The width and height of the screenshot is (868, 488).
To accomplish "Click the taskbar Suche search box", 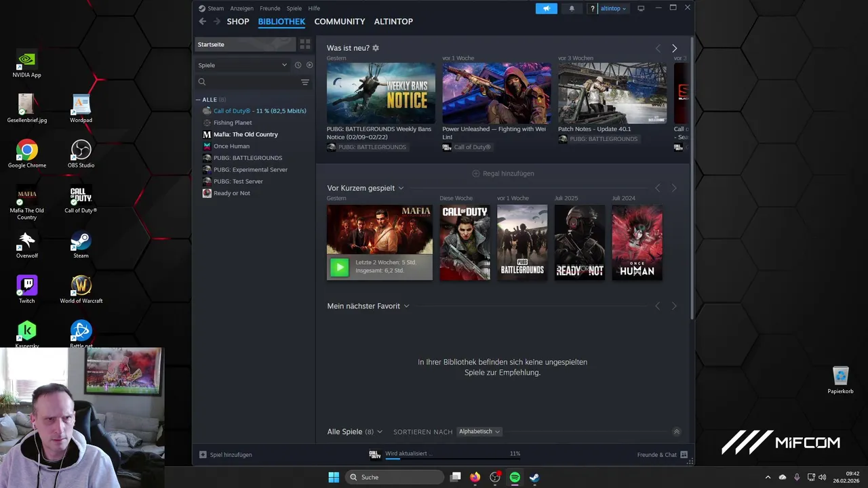I will click(395, 477).
